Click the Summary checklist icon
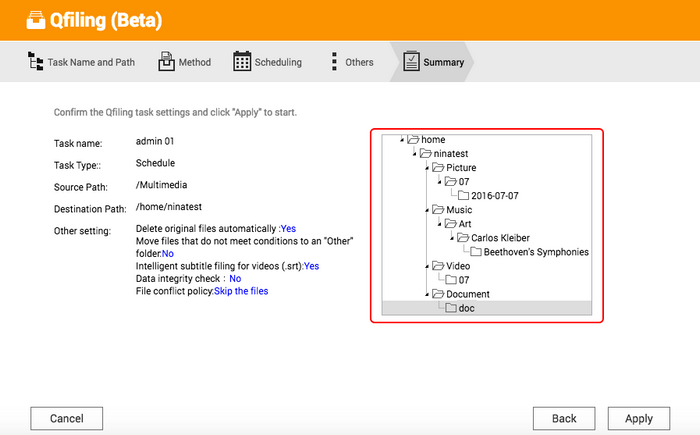Image resolution: width=700 pixels, height=435 pixels. pyautogui.click(x=411, y=61)
